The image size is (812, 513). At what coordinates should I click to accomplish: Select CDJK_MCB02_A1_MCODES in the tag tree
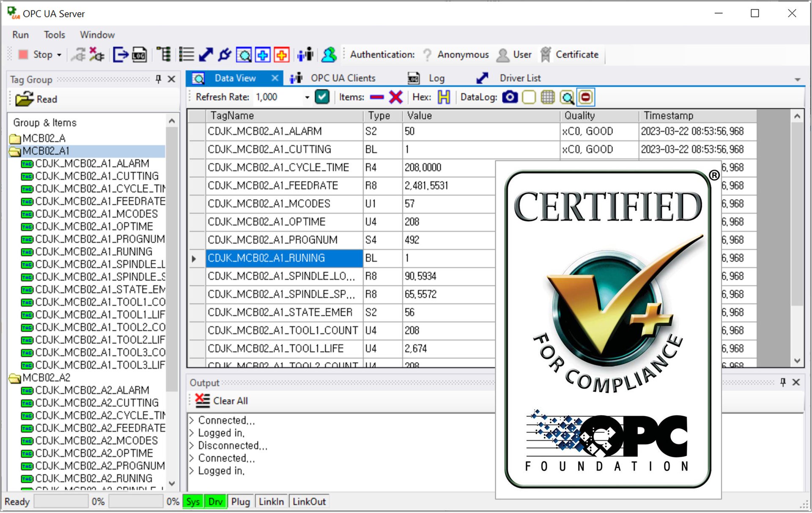tap(96, 214)
